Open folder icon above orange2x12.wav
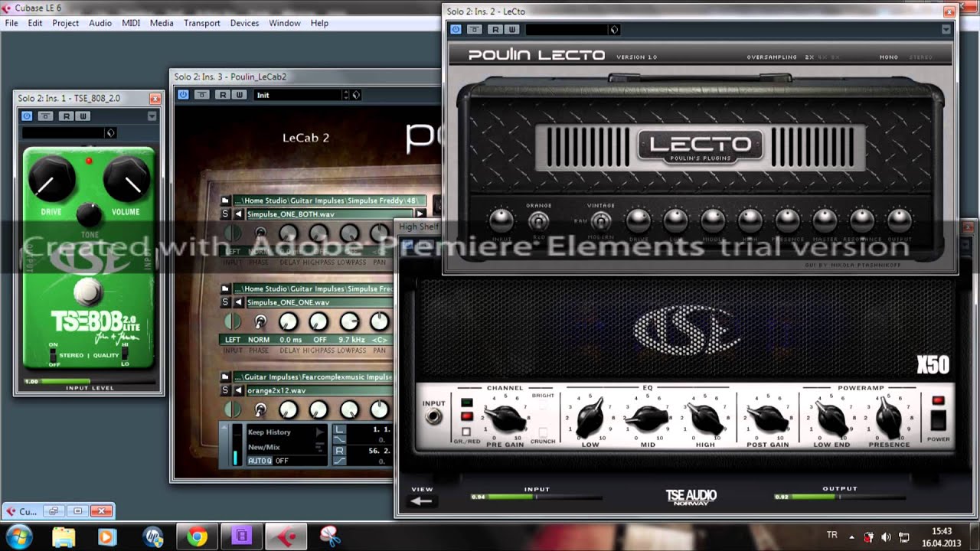The image size is (980, 551). pyautogui.click(x=226, y=377)
